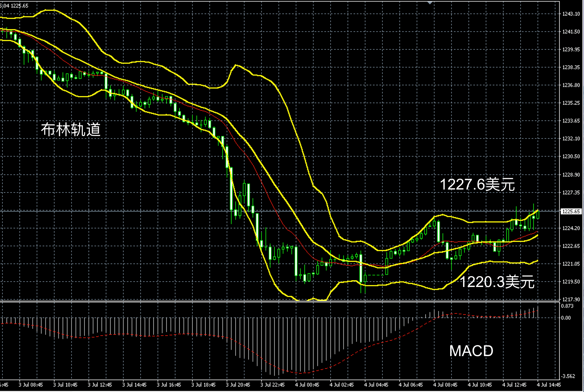Click the 3 Jul 08:45 time label
The image size is (584, 392).
[x=31, y=385]
